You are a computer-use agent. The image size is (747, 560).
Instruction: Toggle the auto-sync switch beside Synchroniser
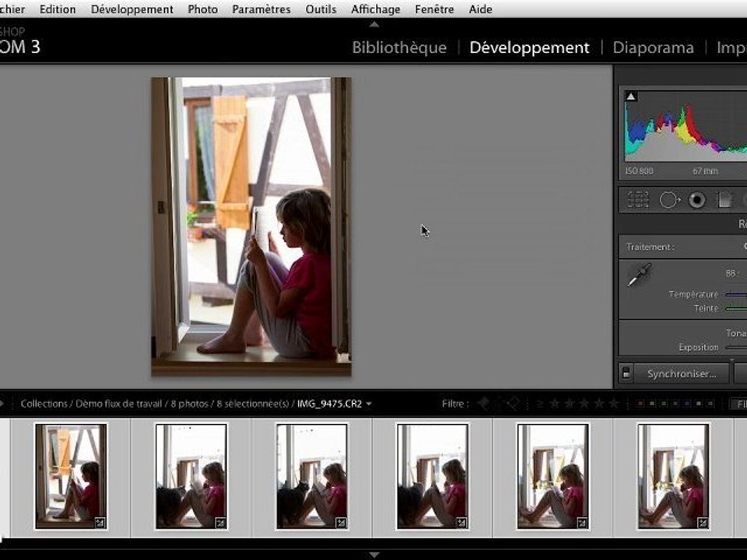pyautogui.click(x=626, y=373)
